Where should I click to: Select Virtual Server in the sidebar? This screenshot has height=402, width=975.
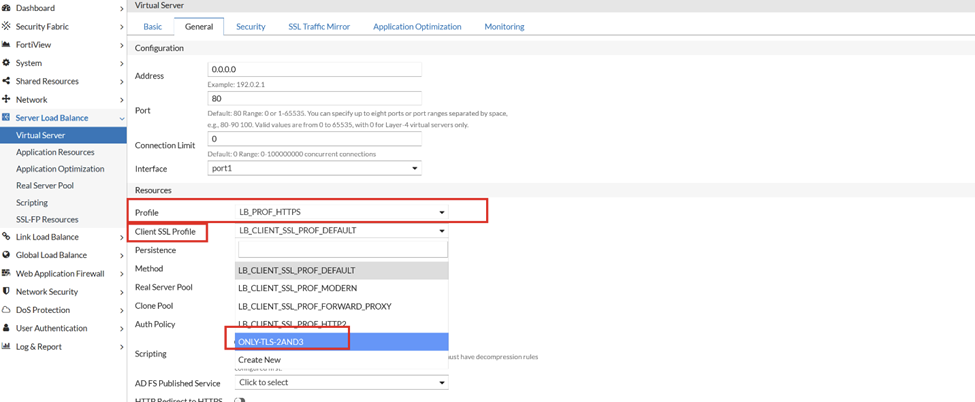tap(63, 135)
